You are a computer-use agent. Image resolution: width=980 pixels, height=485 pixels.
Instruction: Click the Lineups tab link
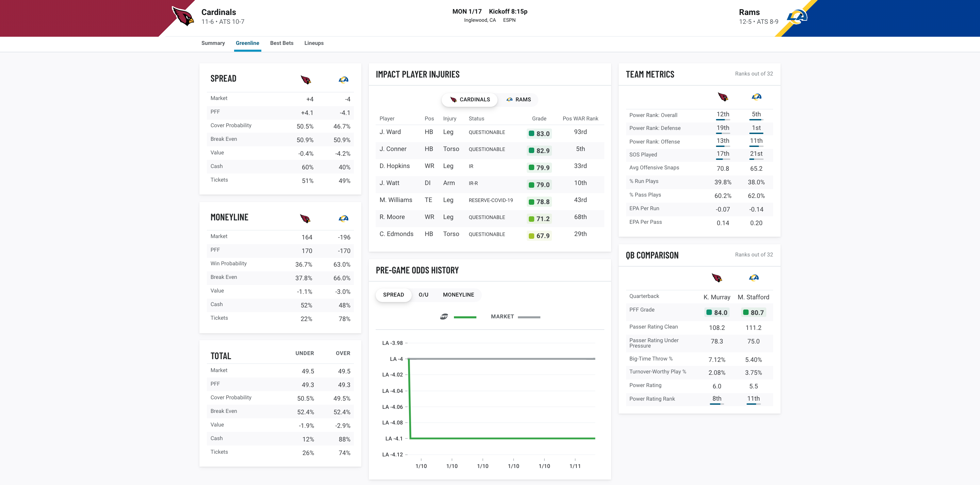click(x=314, y=43)
